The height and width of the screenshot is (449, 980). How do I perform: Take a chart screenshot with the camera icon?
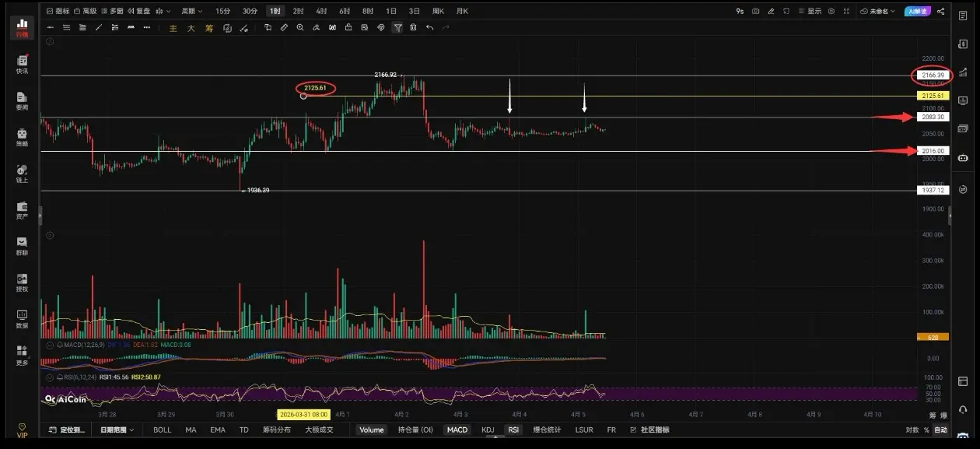point(755,11)
